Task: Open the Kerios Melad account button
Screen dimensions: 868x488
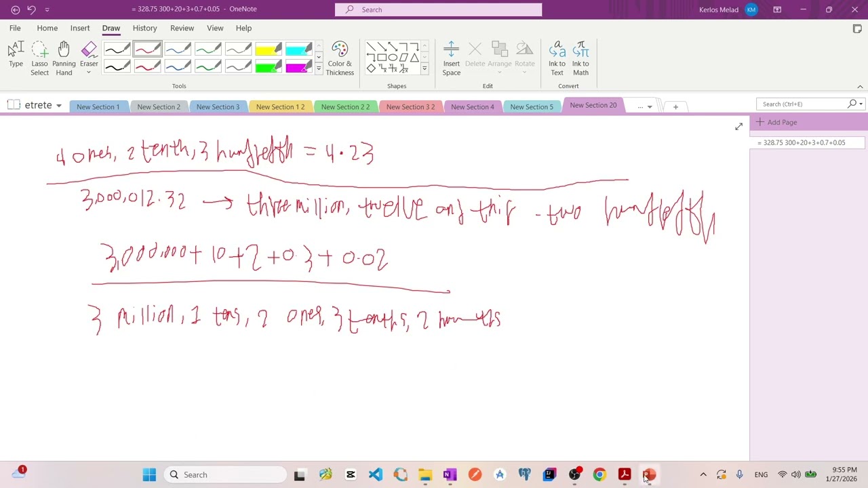Action: coord(728,9)
